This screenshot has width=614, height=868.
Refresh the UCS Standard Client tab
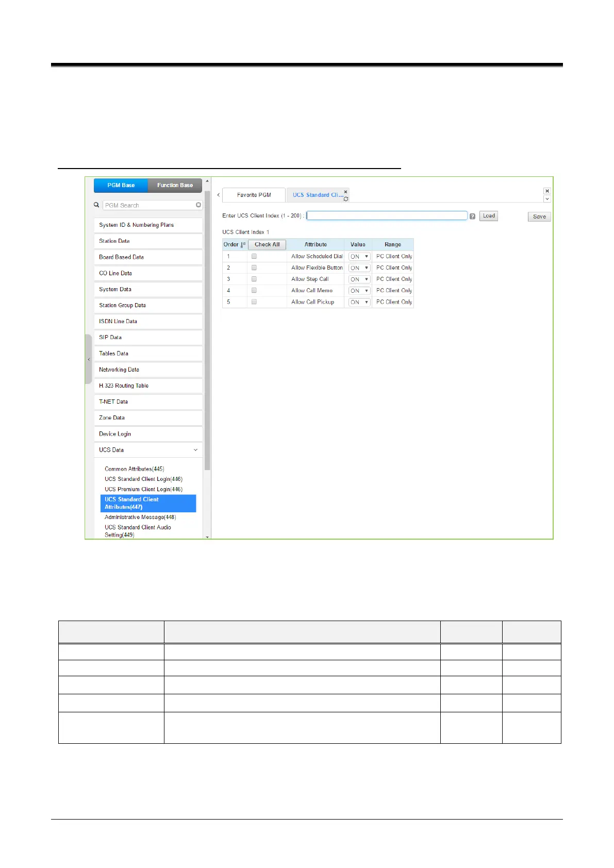click(346, 199)
